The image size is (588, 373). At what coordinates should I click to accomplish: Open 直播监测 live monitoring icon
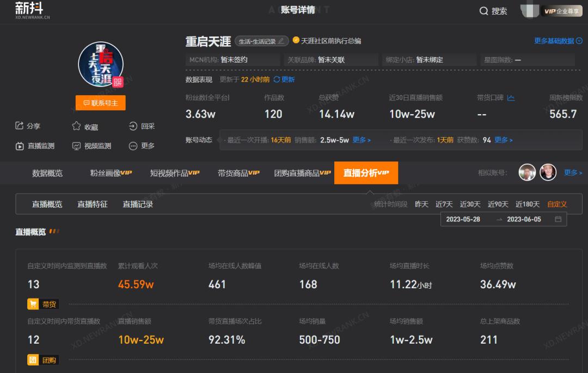[x=20, y=146]
